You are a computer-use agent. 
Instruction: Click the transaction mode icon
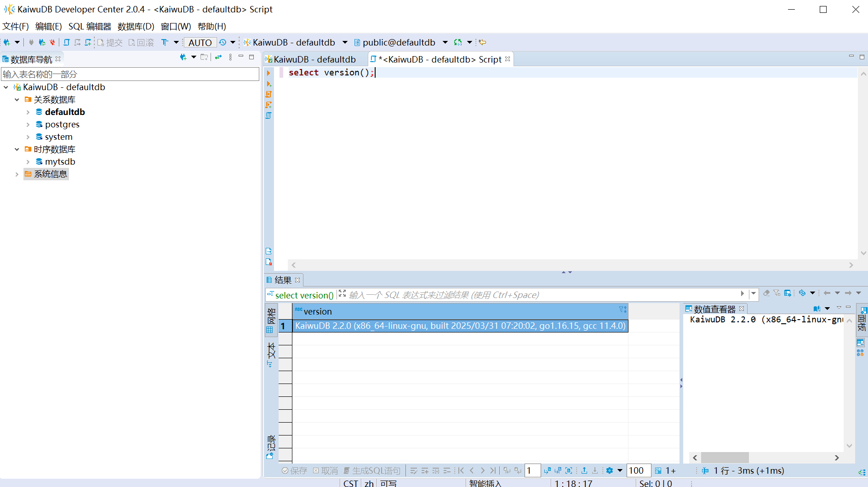coord(165,42)
